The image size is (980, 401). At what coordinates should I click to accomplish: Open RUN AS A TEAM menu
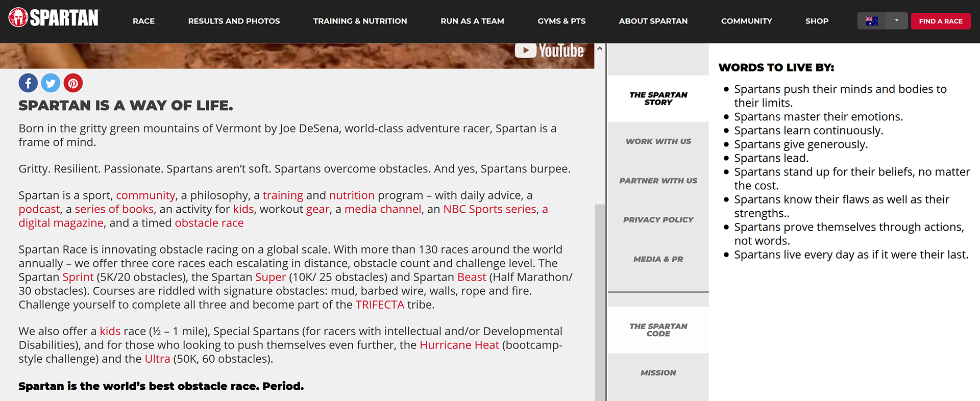472,21
